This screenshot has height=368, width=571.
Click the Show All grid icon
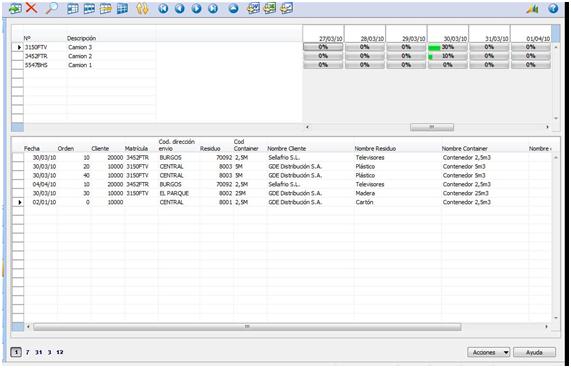tap(122, 8)
